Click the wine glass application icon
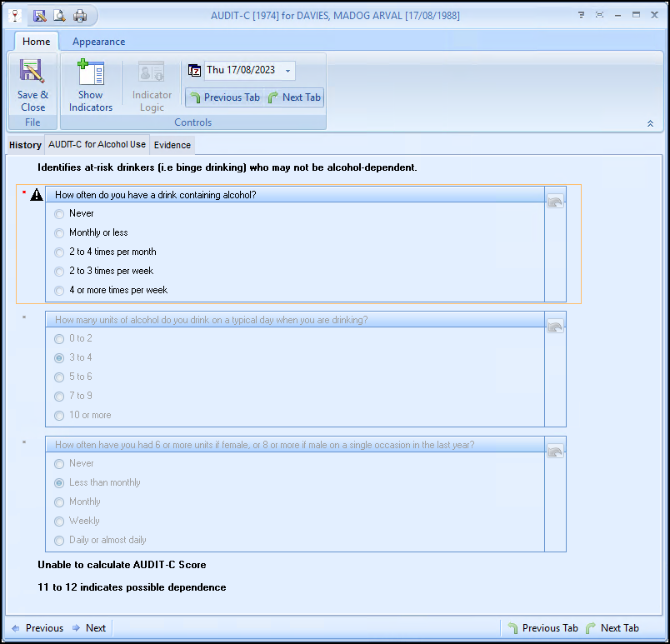670x644 pixels. click(14, 15)
